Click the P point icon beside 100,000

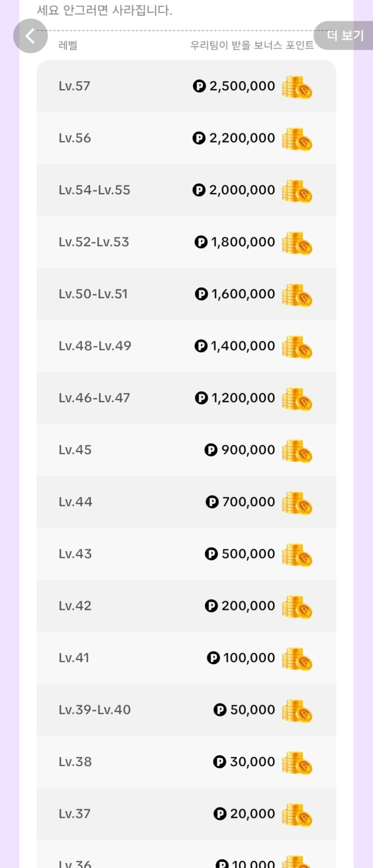[213, 658]
